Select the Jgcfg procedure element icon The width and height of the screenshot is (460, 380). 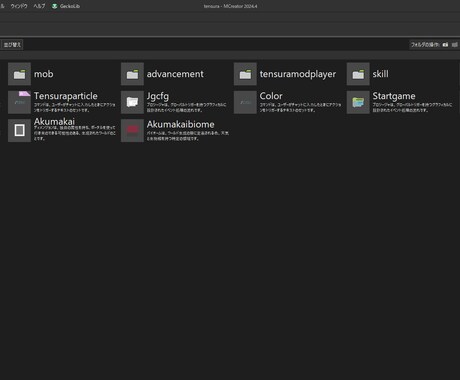132,102
